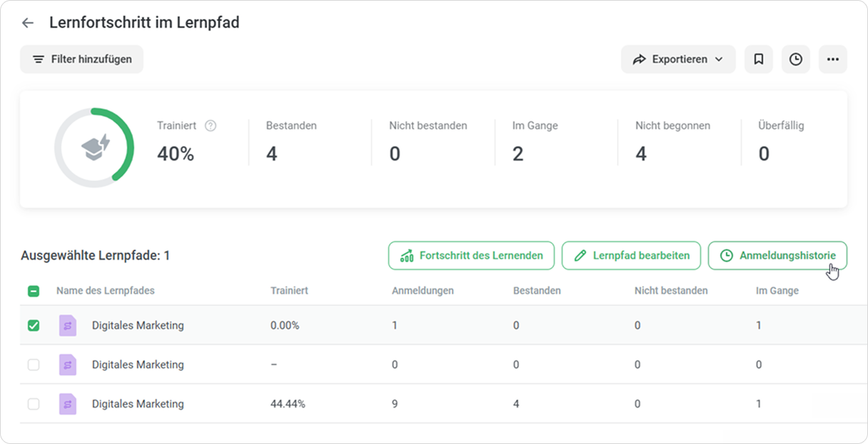Open the clock history icon near Exportieren
The image size is (868, 444).
pos(796,59)
